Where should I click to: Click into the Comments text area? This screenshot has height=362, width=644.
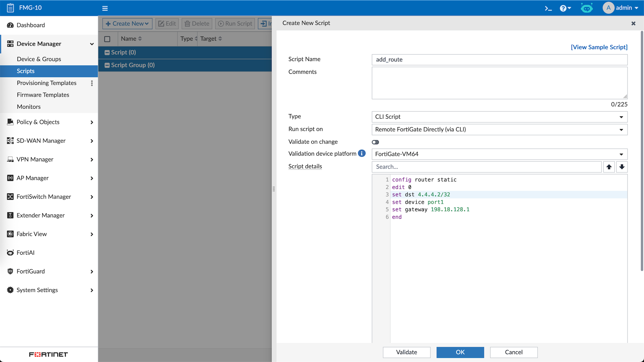499,83
